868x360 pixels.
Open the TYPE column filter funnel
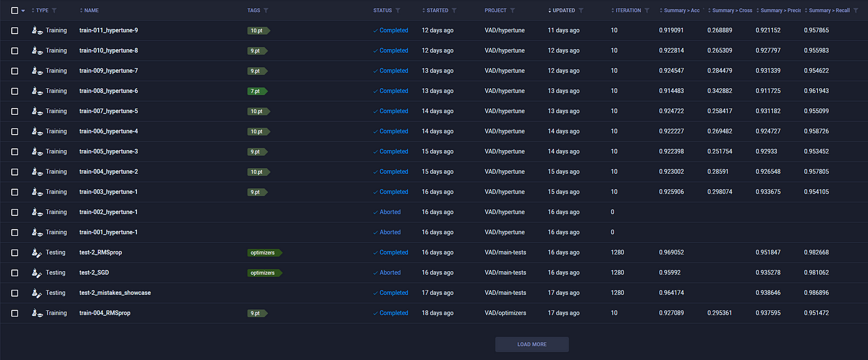coord(54,11)
